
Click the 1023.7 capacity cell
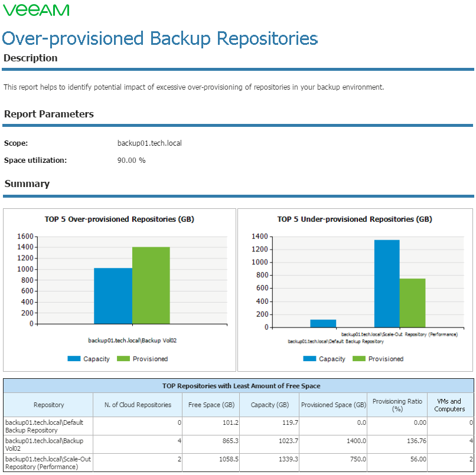tap(269, 444)
